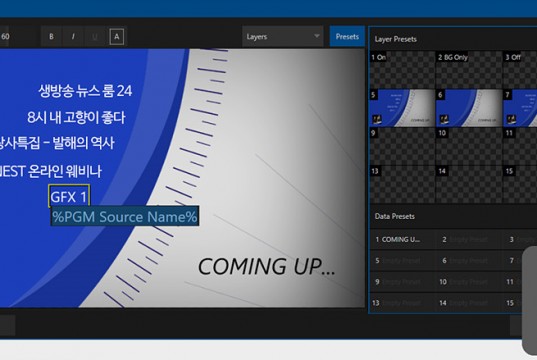Select empty layer preset 10
This screenshot has width=537, height=360.
469,146
